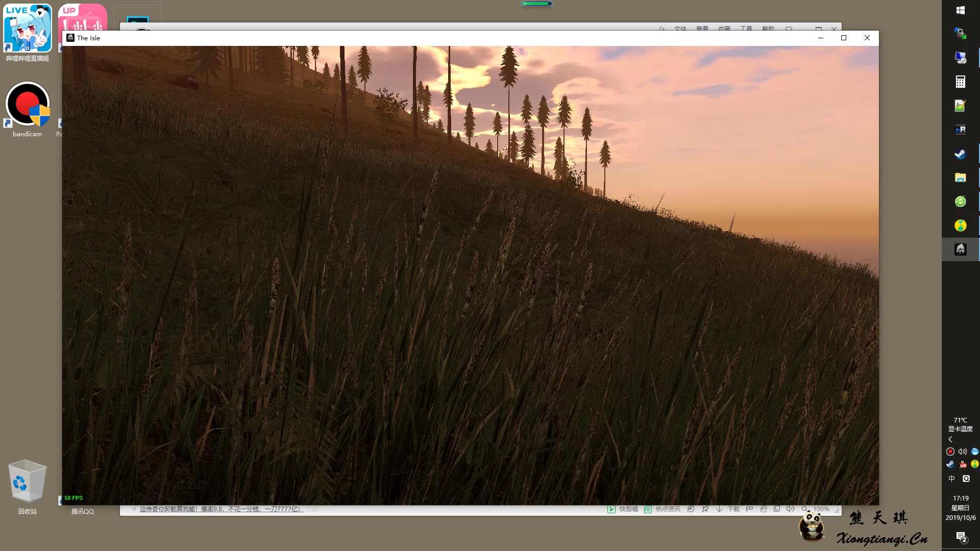980x551 pixels.
Task: Click the window icon in browser status bar
Action: point(777,509)
